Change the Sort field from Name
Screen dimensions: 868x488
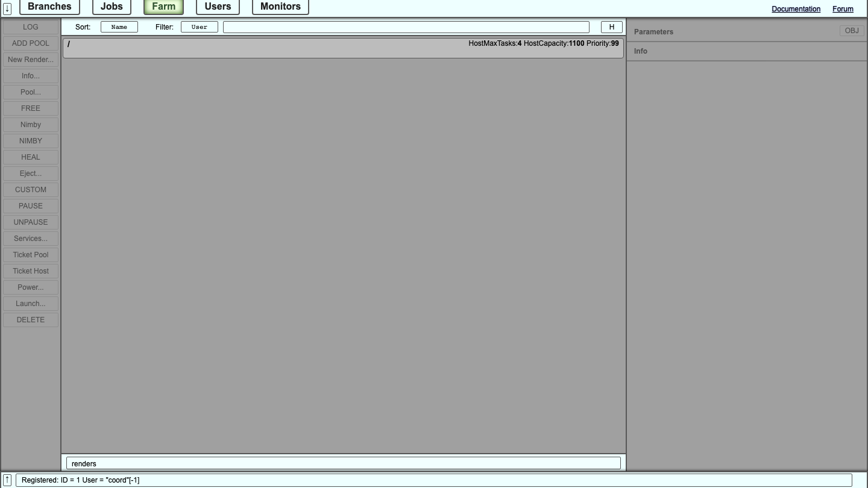[119, 27]
